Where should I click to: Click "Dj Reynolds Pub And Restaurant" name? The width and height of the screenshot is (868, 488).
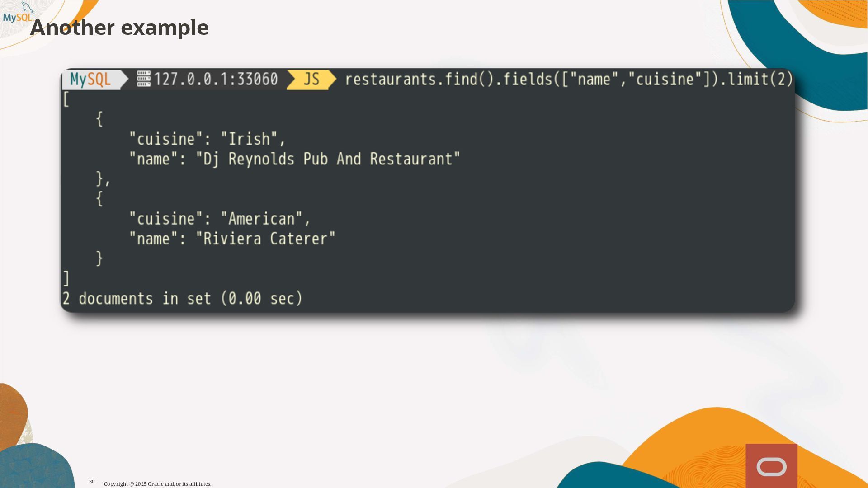pyautogui.click(x=328, y=159)
